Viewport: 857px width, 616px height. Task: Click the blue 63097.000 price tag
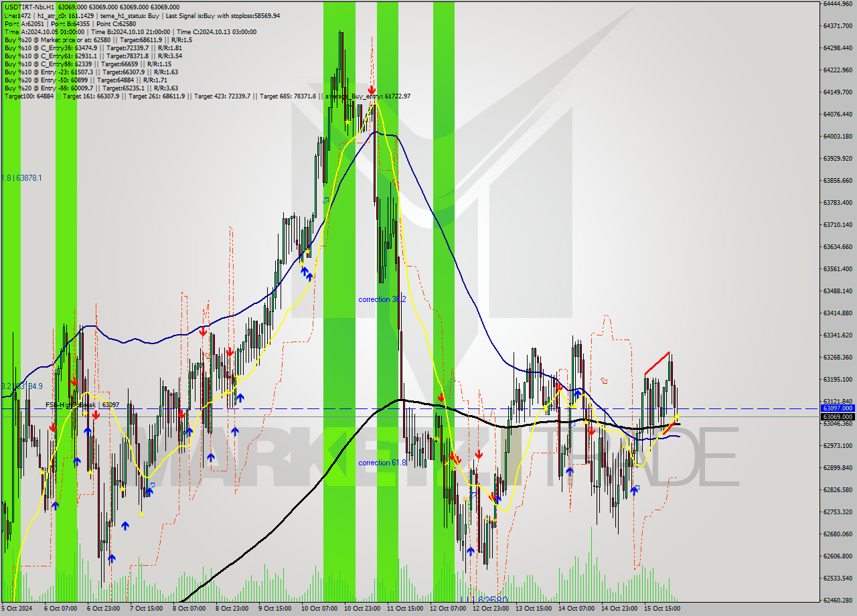pos(838,408)
